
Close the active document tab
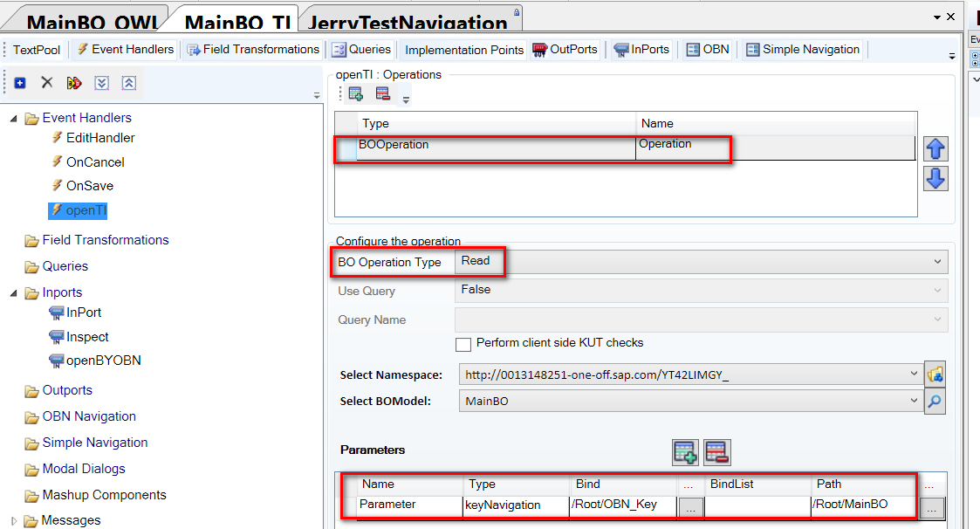click(950, 17)
